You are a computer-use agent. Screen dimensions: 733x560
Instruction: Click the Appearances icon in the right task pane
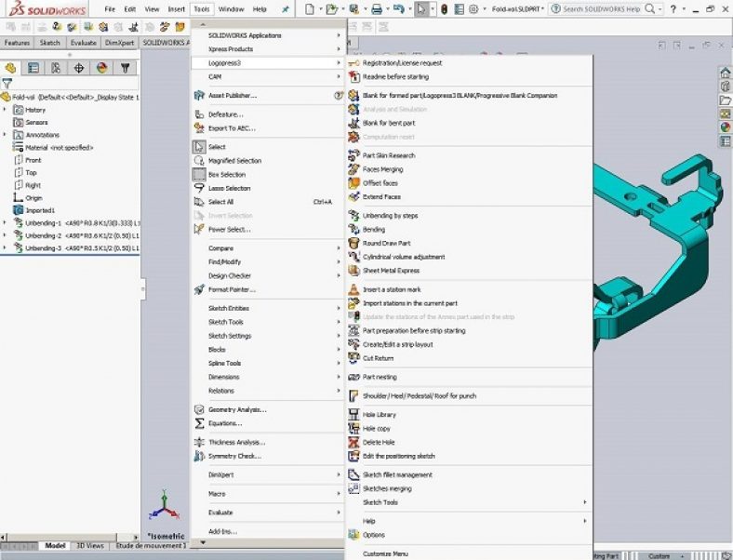click(726, 127)
